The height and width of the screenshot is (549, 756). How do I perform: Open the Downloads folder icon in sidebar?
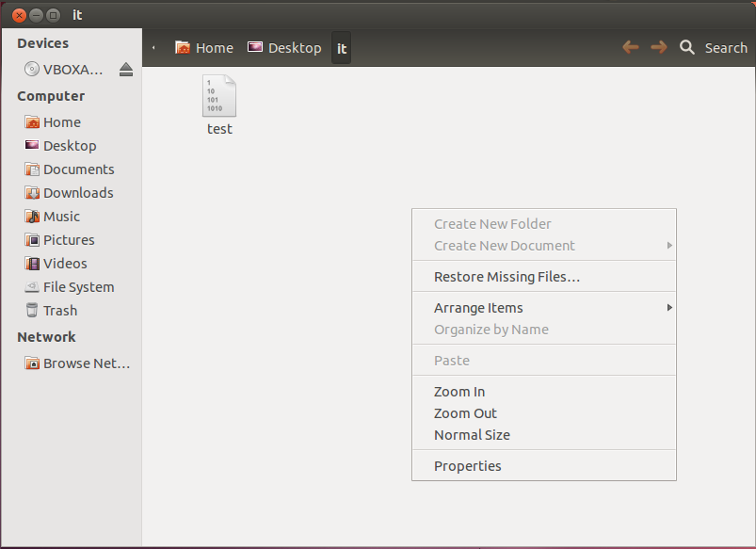point(32,193)
